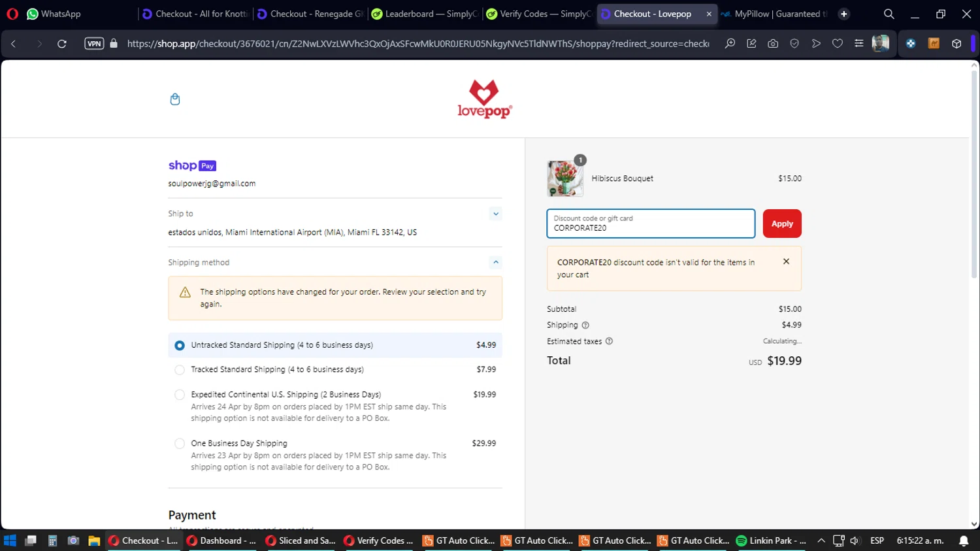Expand the Ship to section chevron

496,214
